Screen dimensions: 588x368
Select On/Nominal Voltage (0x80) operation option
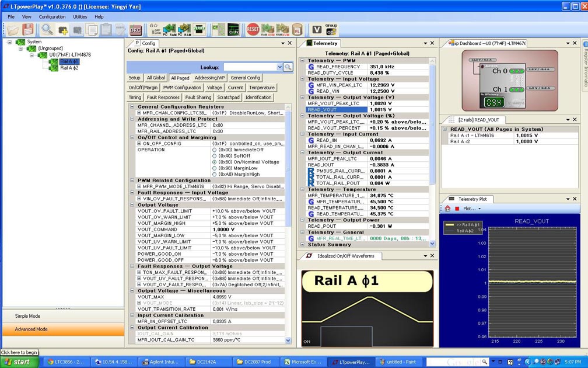point(215,162)
